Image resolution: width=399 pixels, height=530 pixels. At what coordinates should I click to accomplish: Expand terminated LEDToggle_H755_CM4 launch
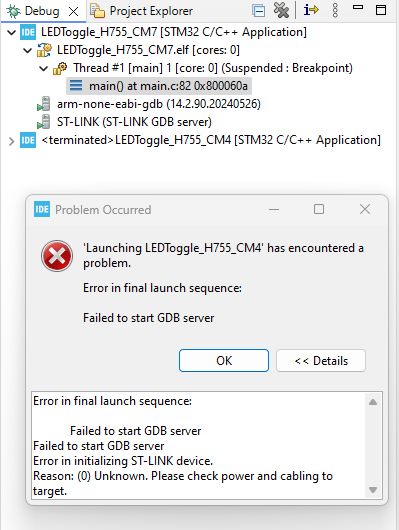11,141
